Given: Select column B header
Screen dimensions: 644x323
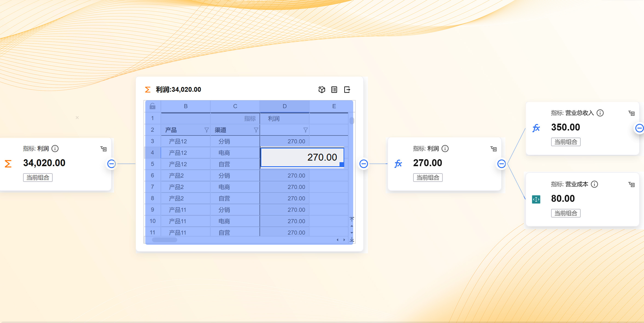Looking at the screenshot, I should pyautogui.click(x=186, y=106).
